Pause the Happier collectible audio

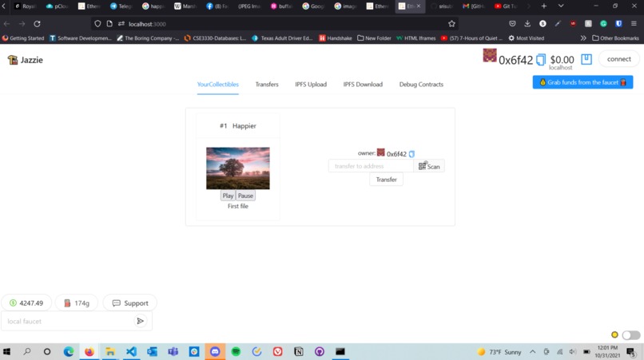[245, 196]
